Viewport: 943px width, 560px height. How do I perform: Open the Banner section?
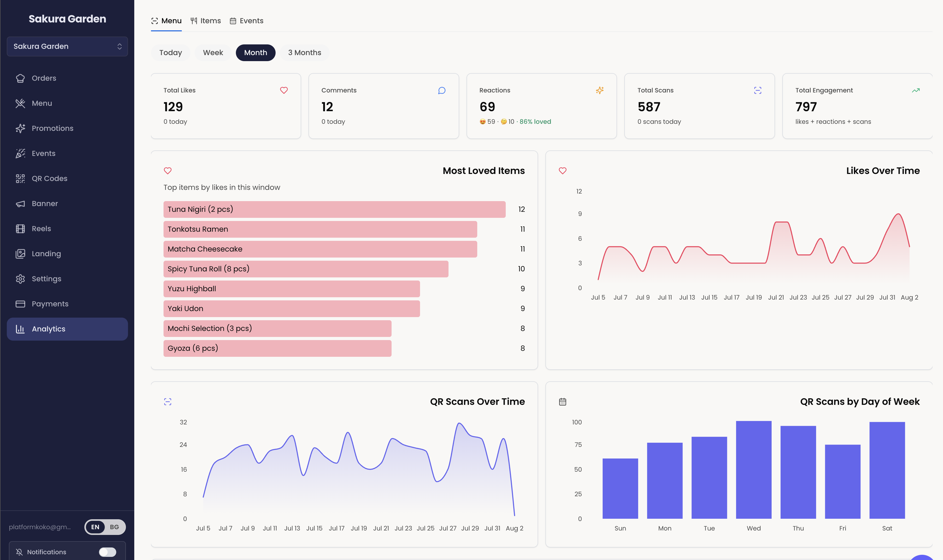tap(67, 204)
